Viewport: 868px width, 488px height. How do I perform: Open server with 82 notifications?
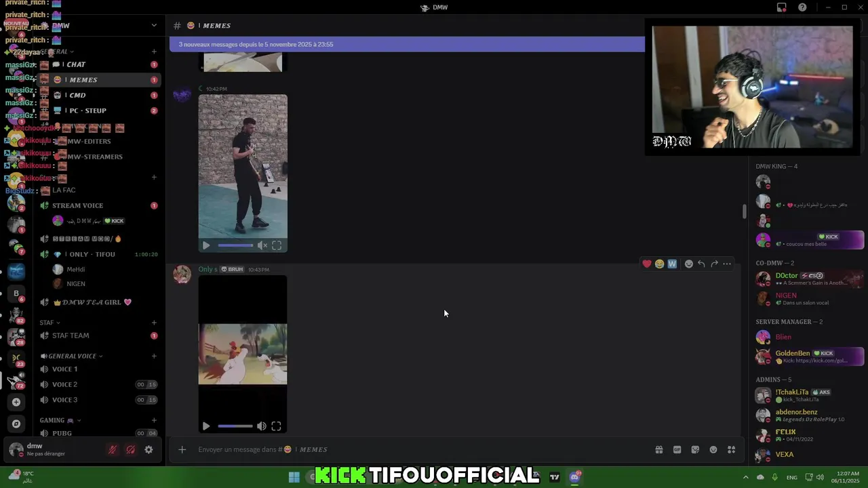pyautogui.click(x=16, y=315)
